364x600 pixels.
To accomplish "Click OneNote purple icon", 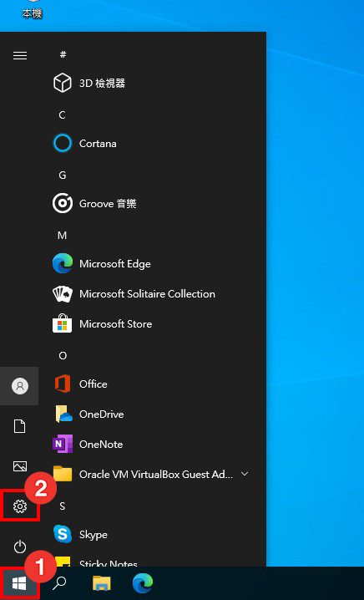I will 63,444.
